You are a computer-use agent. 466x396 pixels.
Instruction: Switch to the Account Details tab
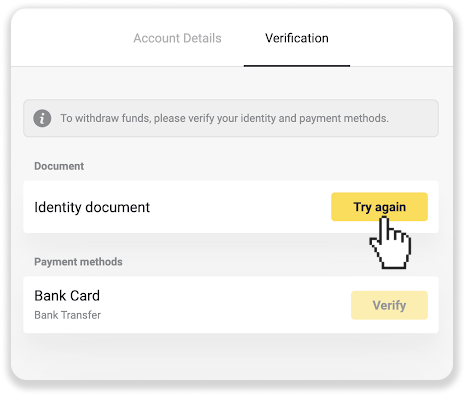(x=177, y=38)
